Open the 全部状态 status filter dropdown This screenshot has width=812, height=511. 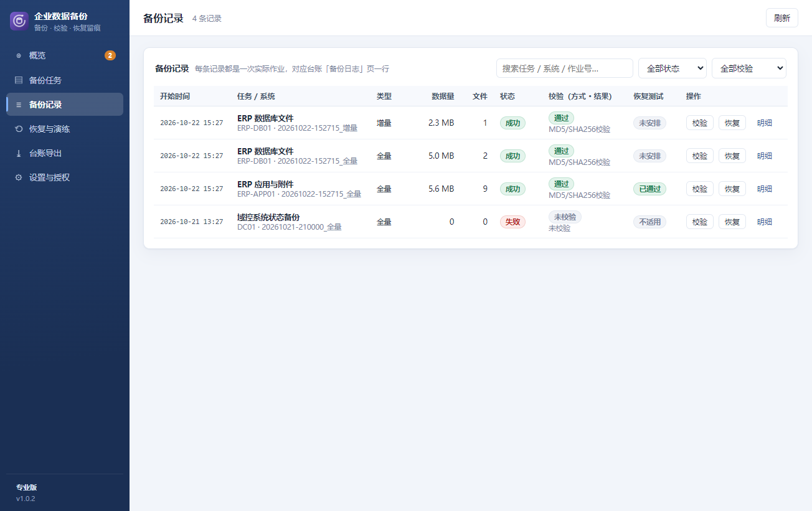click(x=673, y=68)
